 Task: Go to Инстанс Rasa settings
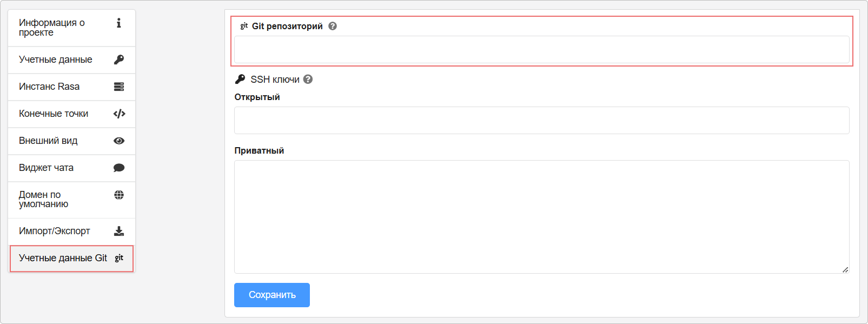[49, 87]
